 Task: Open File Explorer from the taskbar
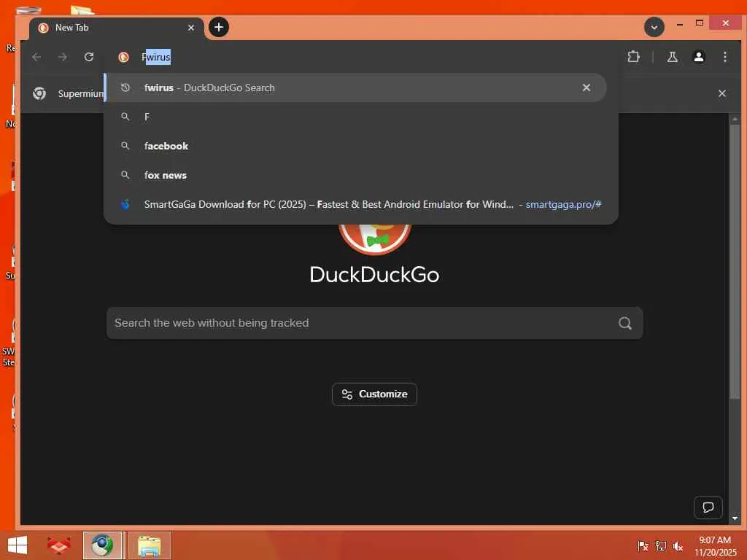pos(149,545)
